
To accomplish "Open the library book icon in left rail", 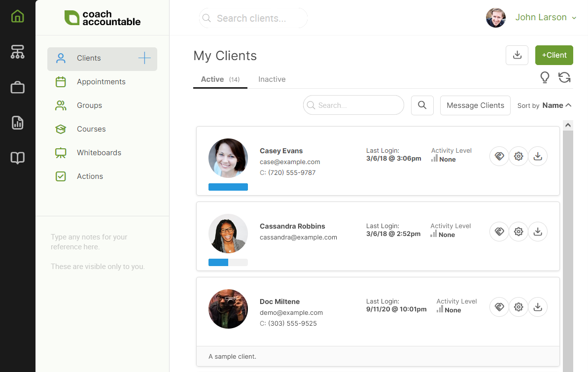I will tap(17, 158).
